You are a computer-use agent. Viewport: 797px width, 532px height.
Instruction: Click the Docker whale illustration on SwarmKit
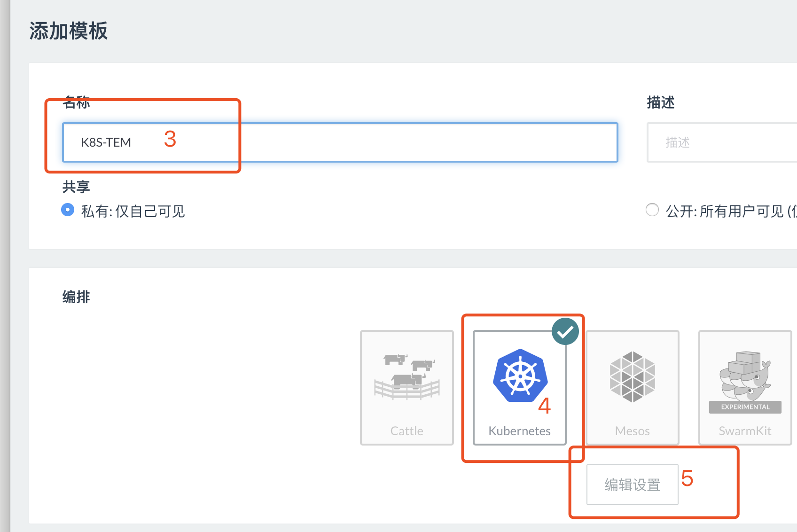tap(744, 376)
